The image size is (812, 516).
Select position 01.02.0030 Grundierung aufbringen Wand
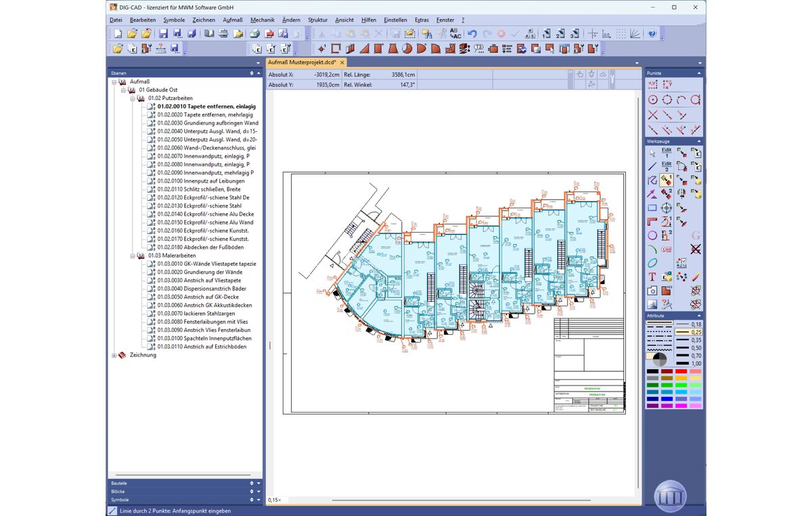[207, 123]
